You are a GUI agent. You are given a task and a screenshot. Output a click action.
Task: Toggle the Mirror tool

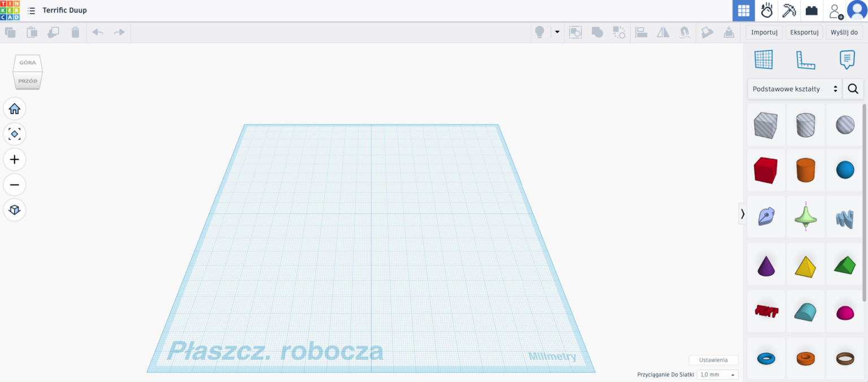[662, 32]
